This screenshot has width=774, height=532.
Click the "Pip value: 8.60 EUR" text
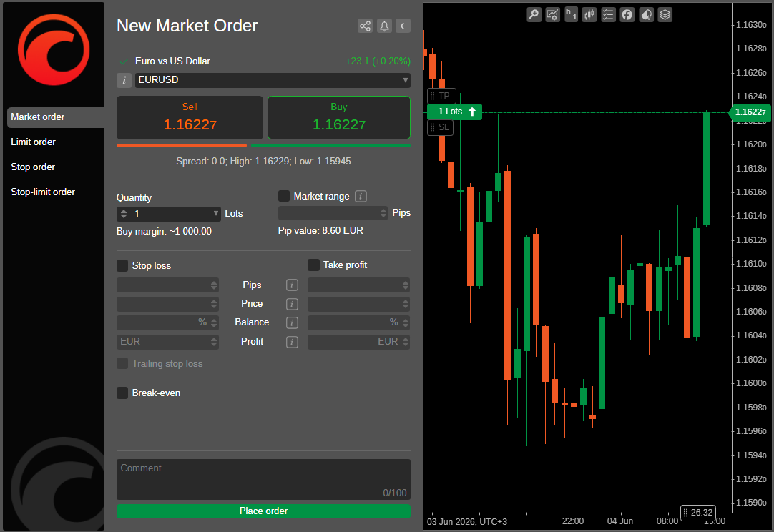pyautogui.click(x=320, y=230)
